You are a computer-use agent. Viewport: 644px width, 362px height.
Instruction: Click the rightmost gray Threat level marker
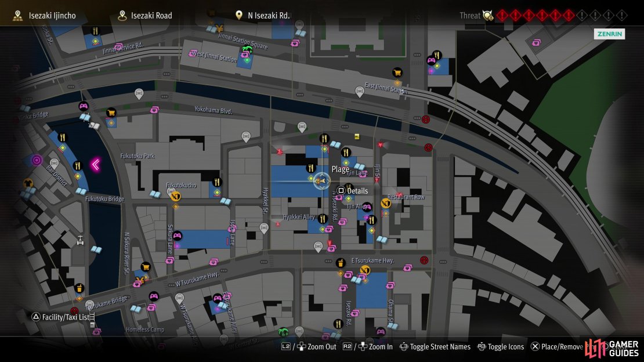(622, 16)
